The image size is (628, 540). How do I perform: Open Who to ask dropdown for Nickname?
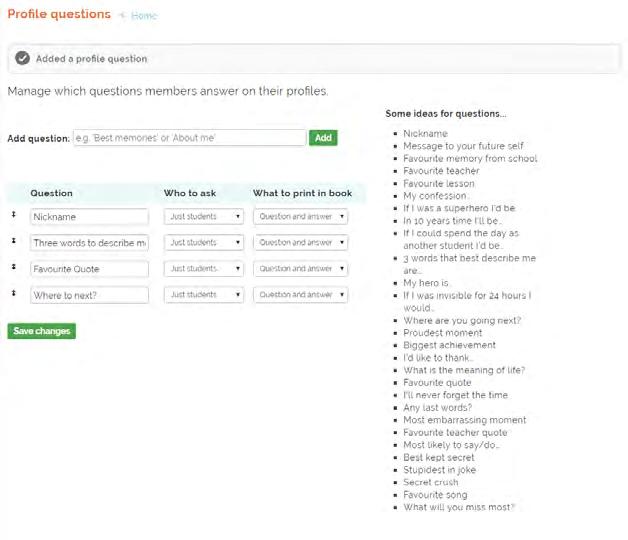(205, 216)
